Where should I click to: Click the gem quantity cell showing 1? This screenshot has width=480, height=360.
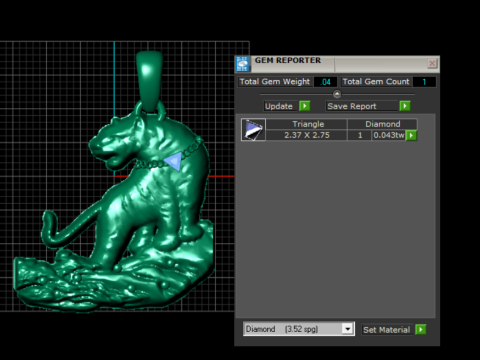tap(360, 135)
